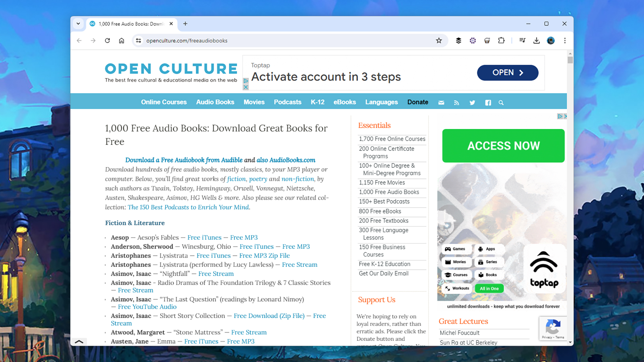The image size is (644, 362).
Task: Navigate back using browser back arrow
Action: click(79, 40)
